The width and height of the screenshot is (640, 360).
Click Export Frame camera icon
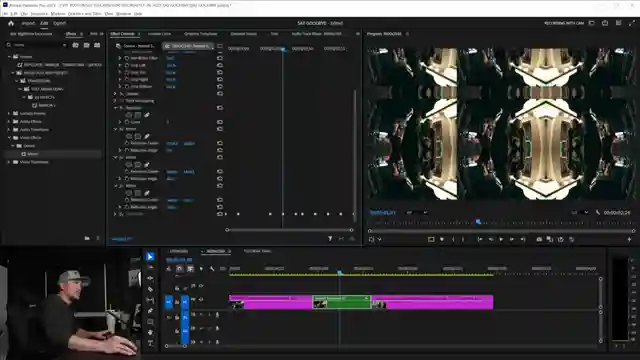pyautogui.click(x=539, y=239)
